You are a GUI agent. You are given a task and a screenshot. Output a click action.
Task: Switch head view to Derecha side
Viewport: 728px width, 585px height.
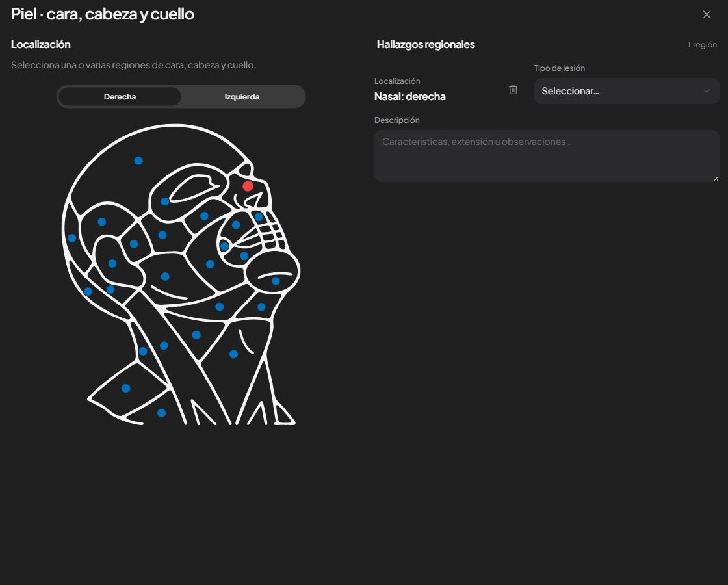coord(120,97)
